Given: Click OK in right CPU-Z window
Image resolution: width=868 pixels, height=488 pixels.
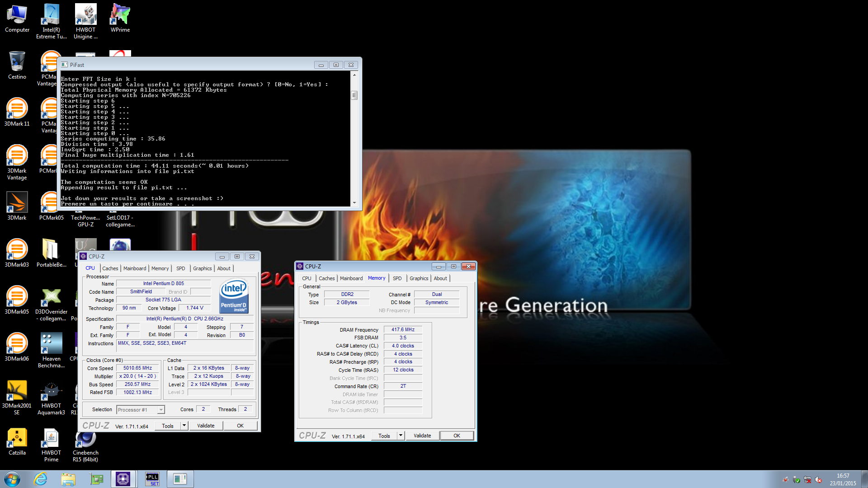Looking at the screenshot, I should pyautogui.click(x=457, y=436).
